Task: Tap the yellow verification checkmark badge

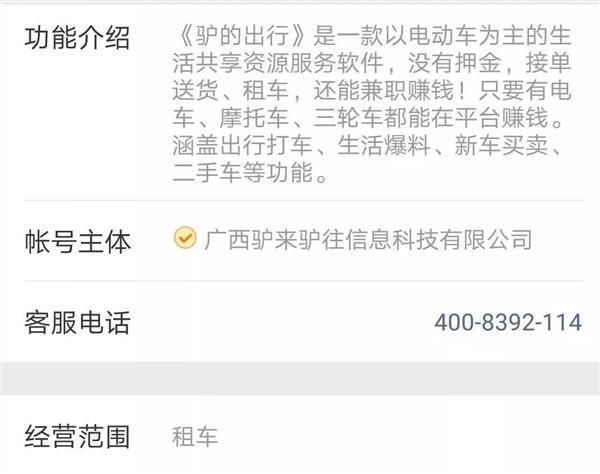Action: click(x=185, y=238)
